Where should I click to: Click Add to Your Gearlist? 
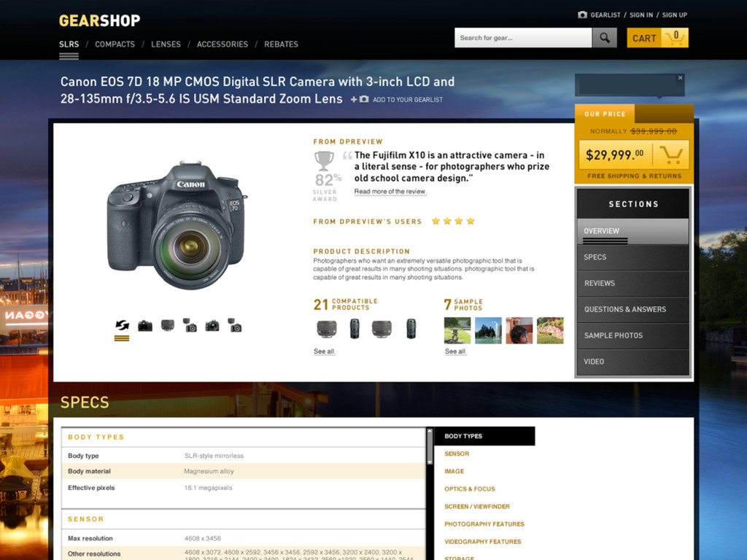pyautogui.click(x=408, y=99)
